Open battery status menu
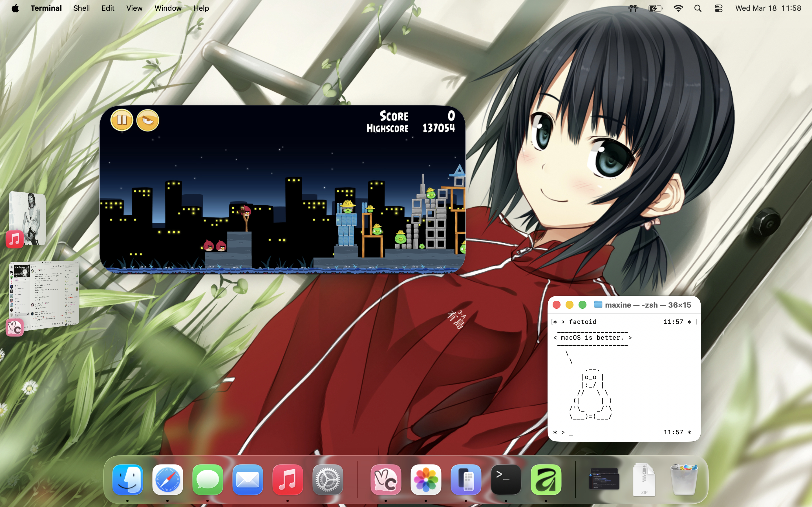Viewport: 812px width, 507px height. click(655, 8)
